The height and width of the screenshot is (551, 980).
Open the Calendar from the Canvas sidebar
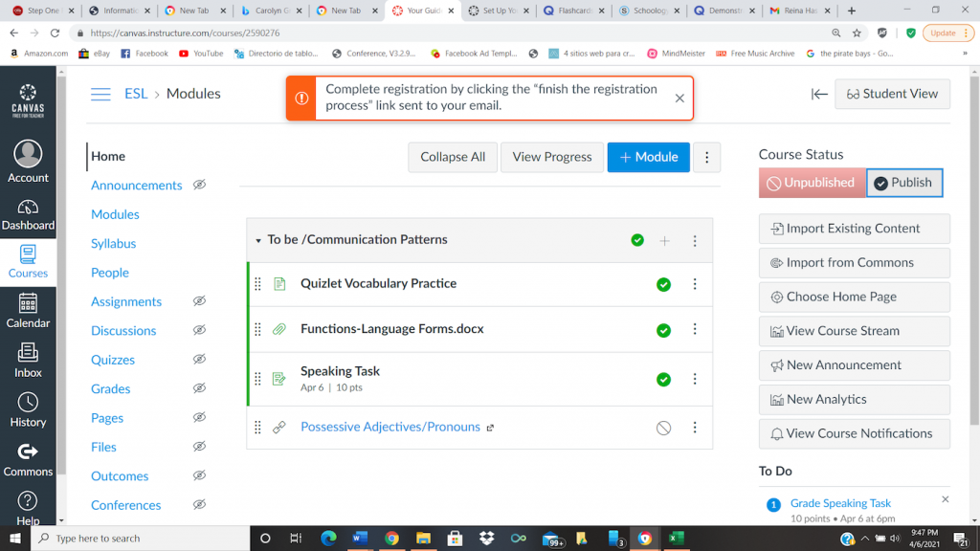coord(28,311)
